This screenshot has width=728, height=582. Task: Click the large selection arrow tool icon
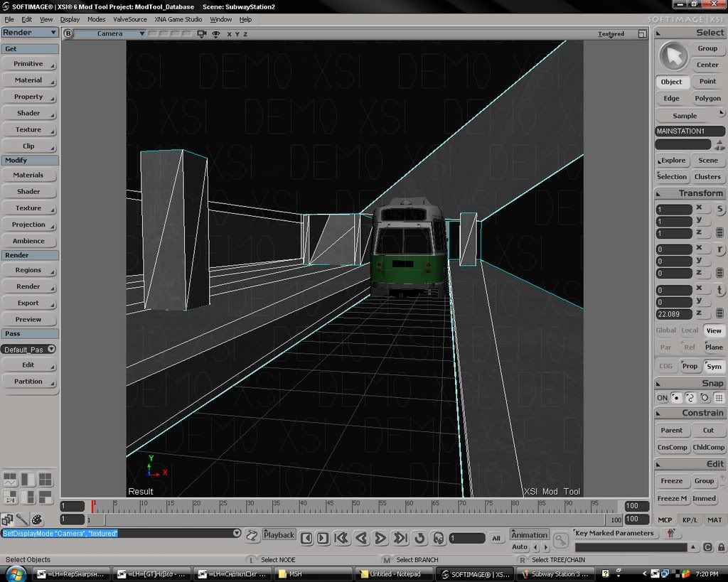click(x=673, y=57)
